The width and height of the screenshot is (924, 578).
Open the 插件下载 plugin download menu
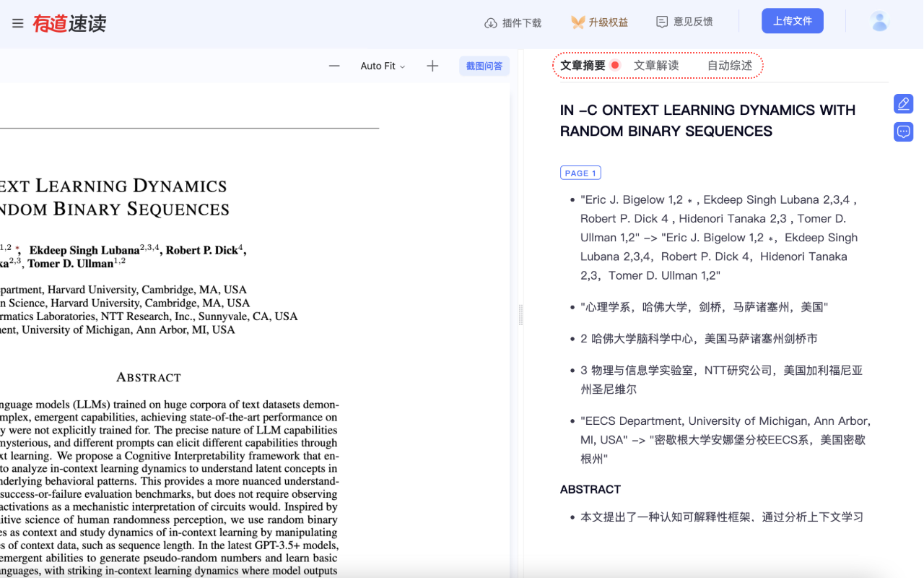[x=513, y=22]
